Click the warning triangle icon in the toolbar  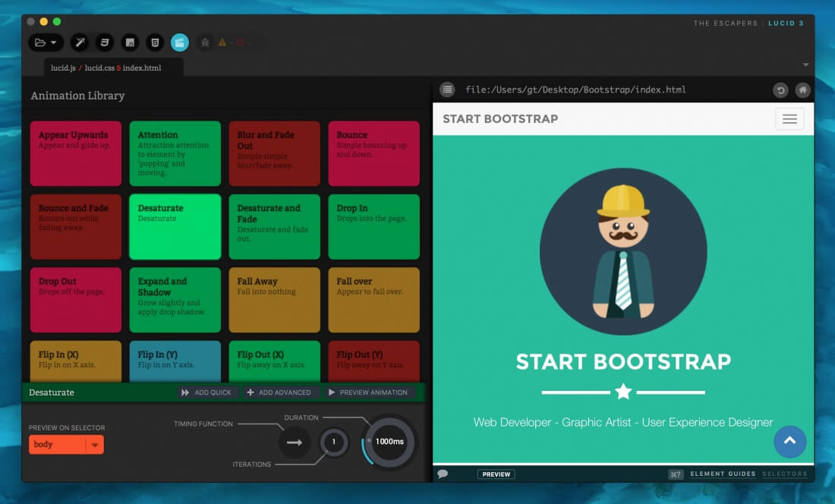(x=222, y=43)
